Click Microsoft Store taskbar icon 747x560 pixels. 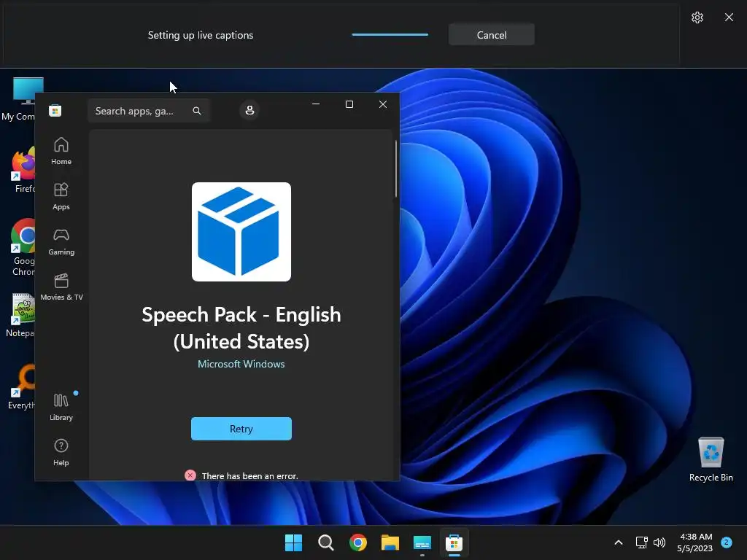click(454, 542)
